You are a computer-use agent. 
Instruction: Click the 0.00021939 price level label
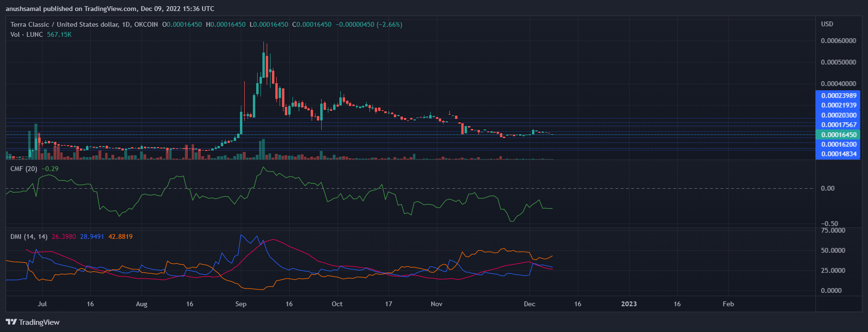tap(838, 105)
